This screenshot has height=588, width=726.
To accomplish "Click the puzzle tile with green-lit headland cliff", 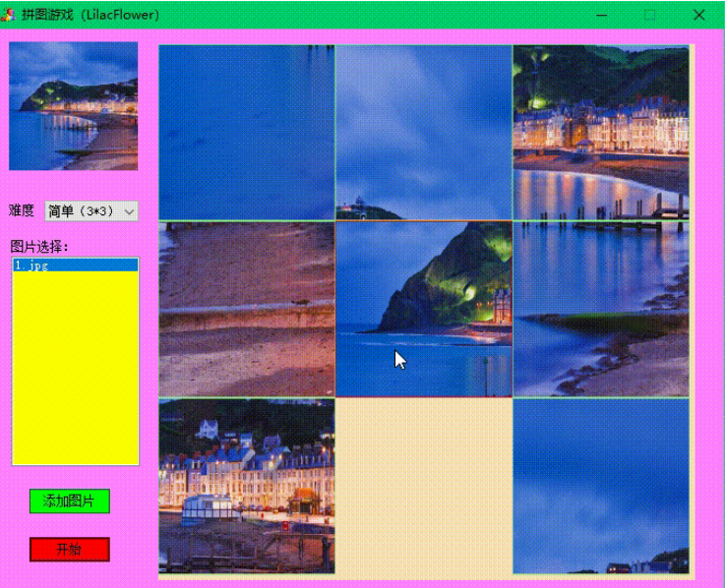I will tap(424, 309).
